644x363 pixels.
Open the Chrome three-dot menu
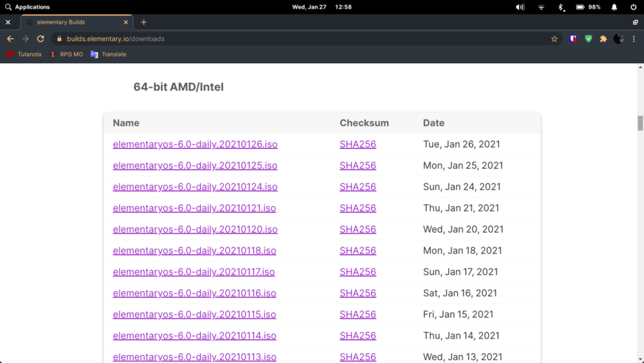(x=634, y=39)
